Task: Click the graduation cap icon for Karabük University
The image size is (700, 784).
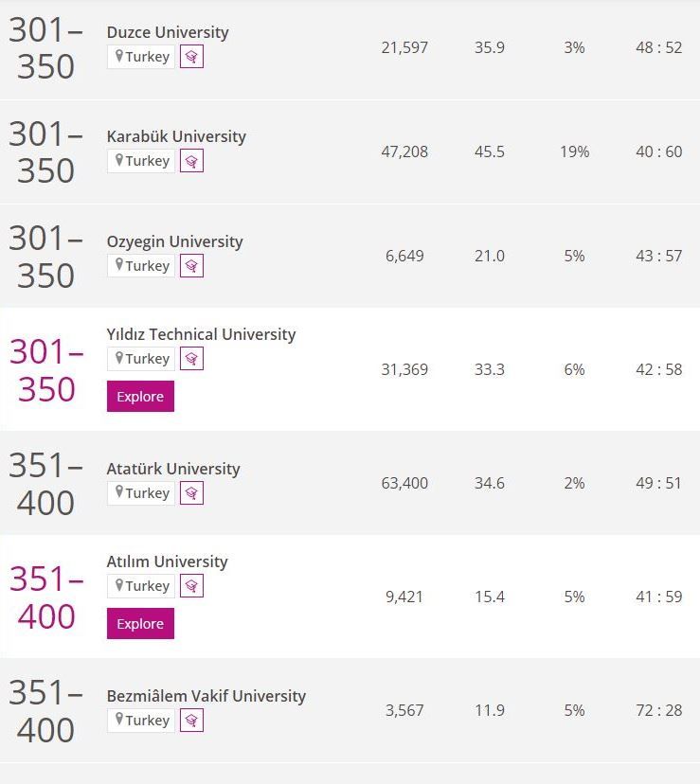Action: pos(191,161)
